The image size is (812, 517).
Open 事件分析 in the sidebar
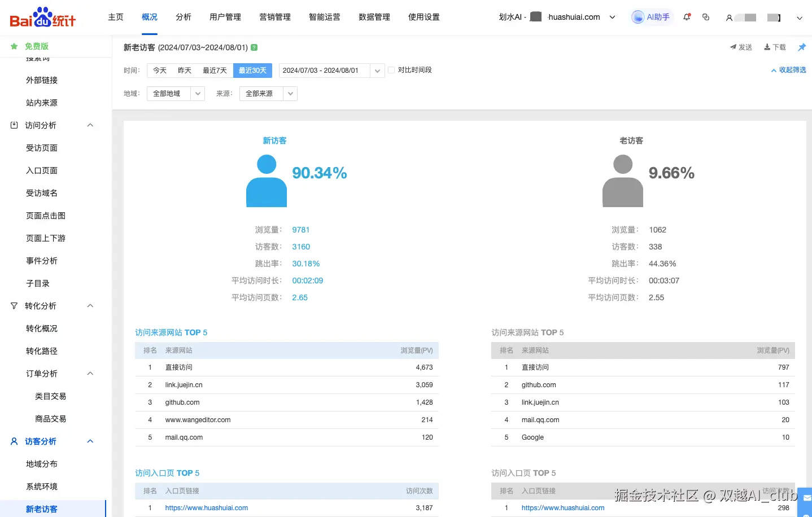42,261
